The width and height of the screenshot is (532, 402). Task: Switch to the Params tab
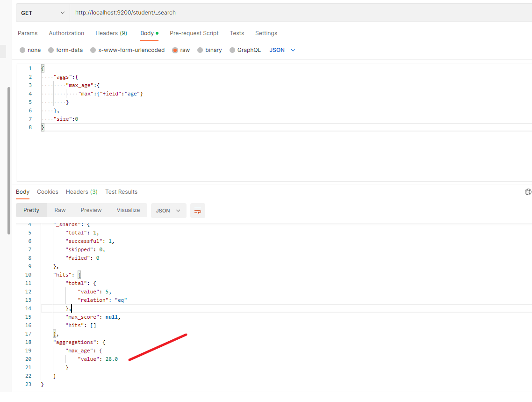(x=28, y=33)
